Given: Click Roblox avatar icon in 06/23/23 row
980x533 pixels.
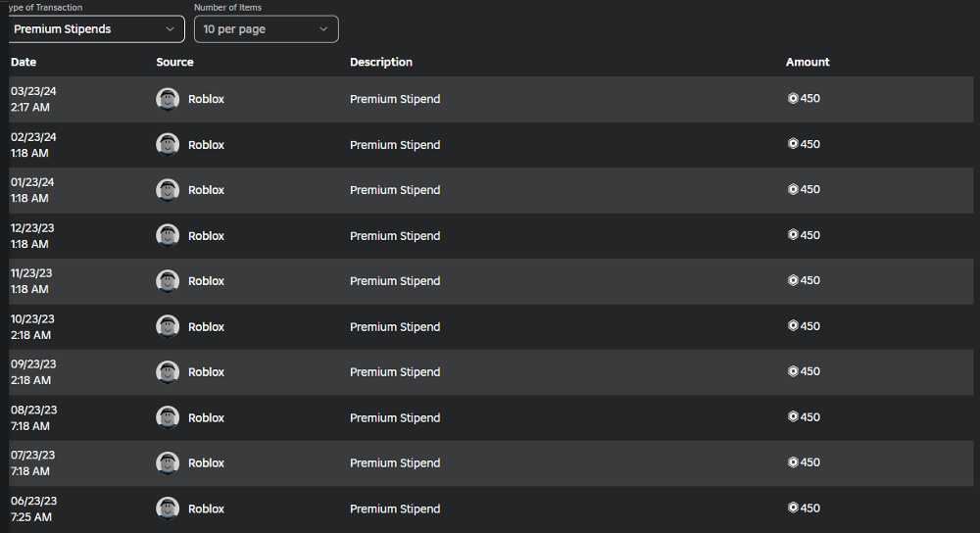Looking at the screenshot, I should coord(168,509).
